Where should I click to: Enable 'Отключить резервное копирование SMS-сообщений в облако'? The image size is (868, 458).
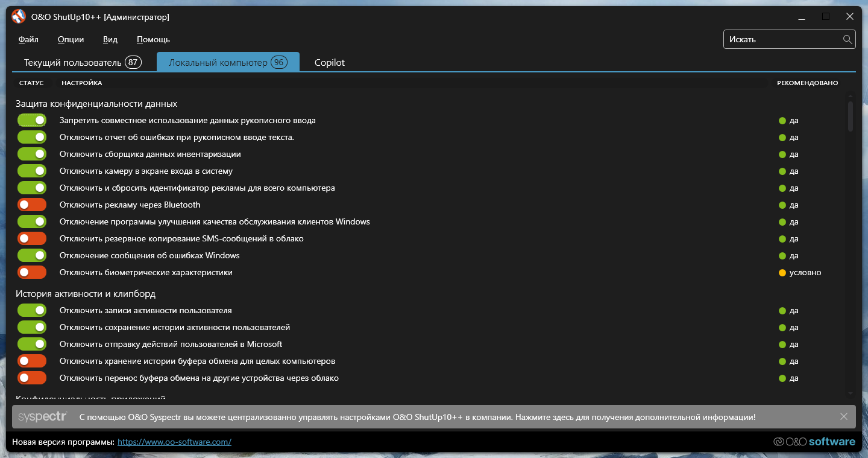click(32, 238)
